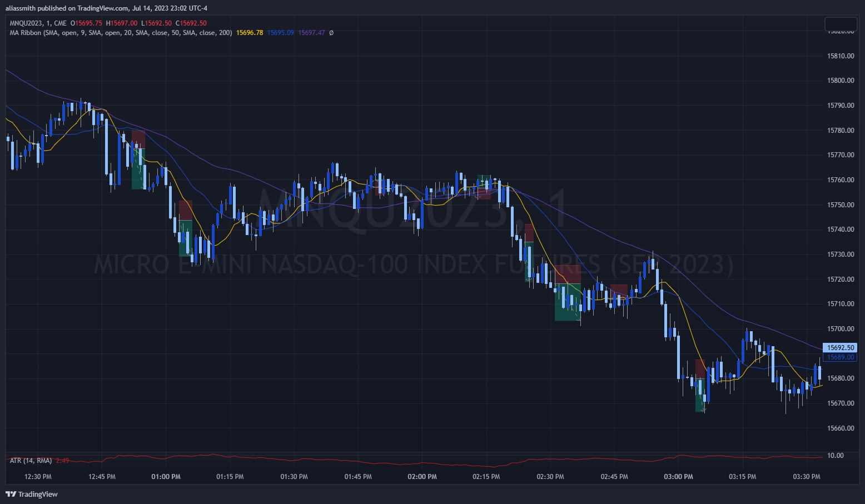Click the 15760.00 price axis label
Screen dimensions: 865x504
click(841, 180)
